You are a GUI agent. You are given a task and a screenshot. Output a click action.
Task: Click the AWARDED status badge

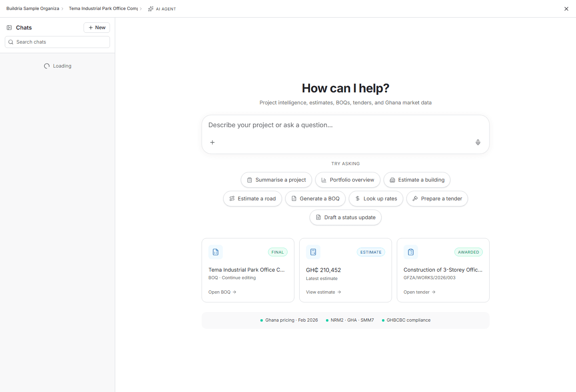[x=468, y=252]
